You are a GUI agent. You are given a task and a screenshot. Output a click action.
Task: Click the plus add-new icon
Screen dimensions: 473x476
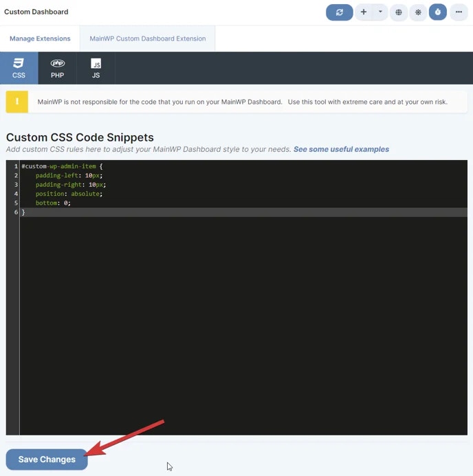pos(363,12)
